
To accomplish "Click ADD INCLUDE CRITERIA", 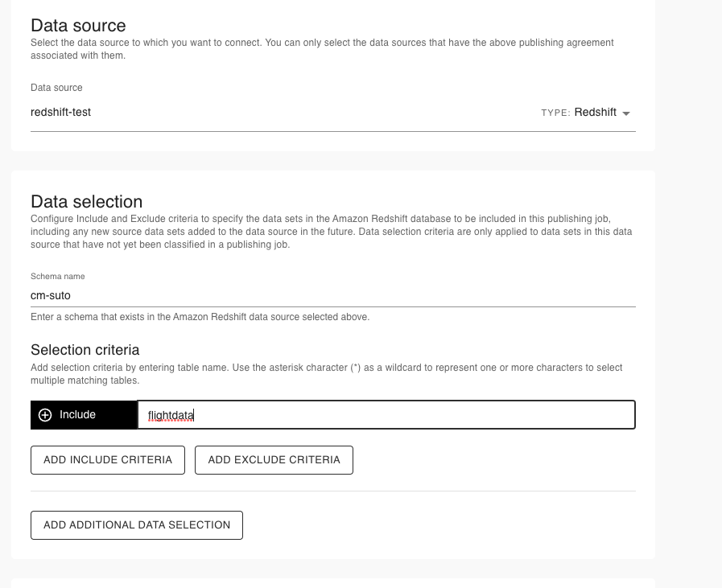I will coord(107,459).
